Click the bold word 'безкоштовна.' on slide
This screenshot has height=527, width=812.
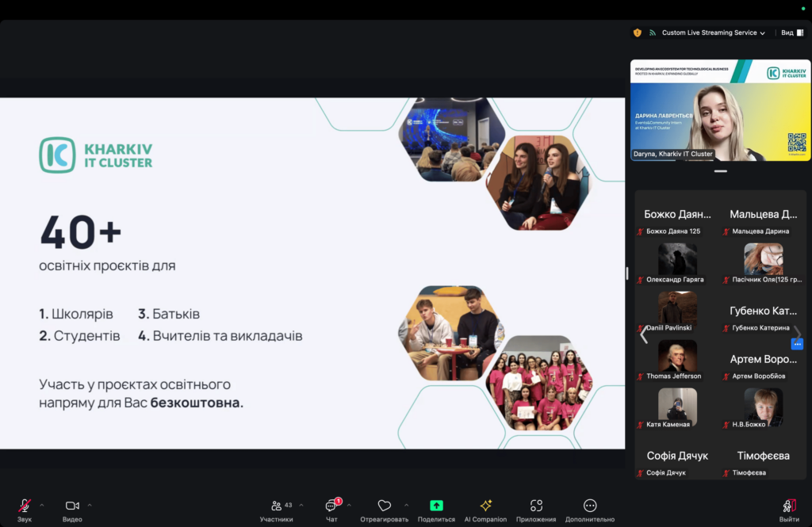[x=197, y=403]
